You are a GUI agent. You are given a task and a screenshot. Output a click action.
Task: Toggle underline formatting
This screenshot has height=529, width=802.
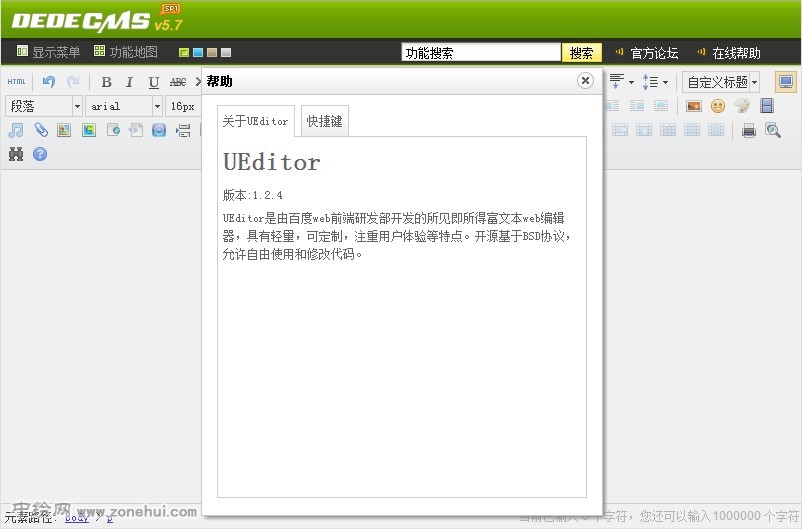point(153,82)
